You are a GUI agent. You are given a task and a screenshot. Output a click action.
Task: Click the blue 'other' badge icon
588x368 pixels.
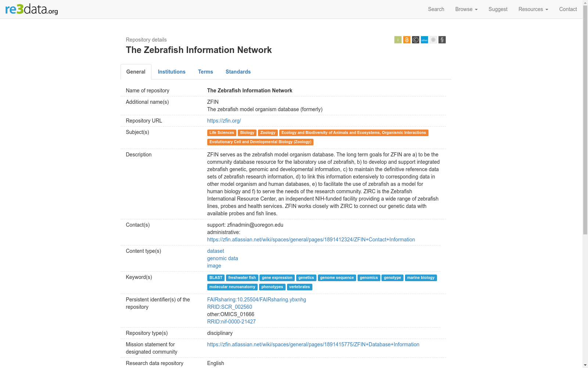coord(424,40)
